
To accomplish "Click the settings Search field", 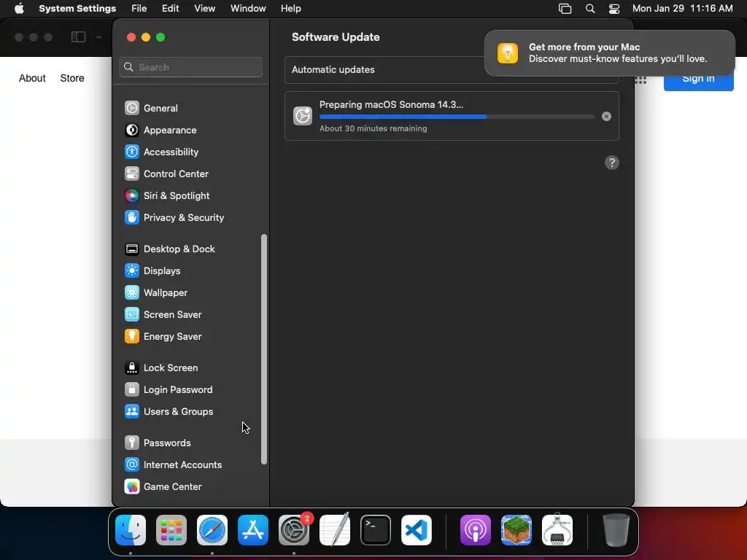I will click(x=190, y=67).
